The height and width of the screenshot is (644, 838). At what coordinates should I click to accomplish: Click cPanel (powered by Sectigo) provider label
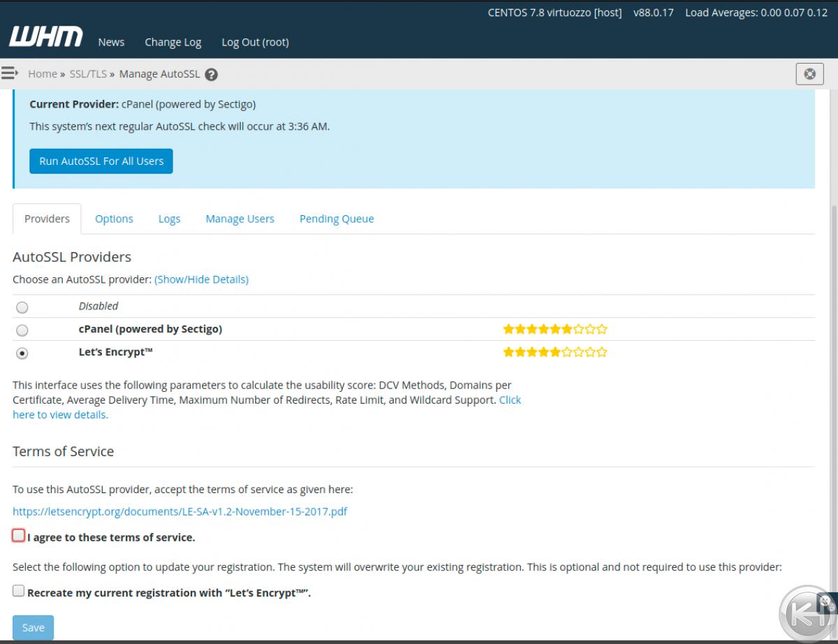click(x=150, y=329)
